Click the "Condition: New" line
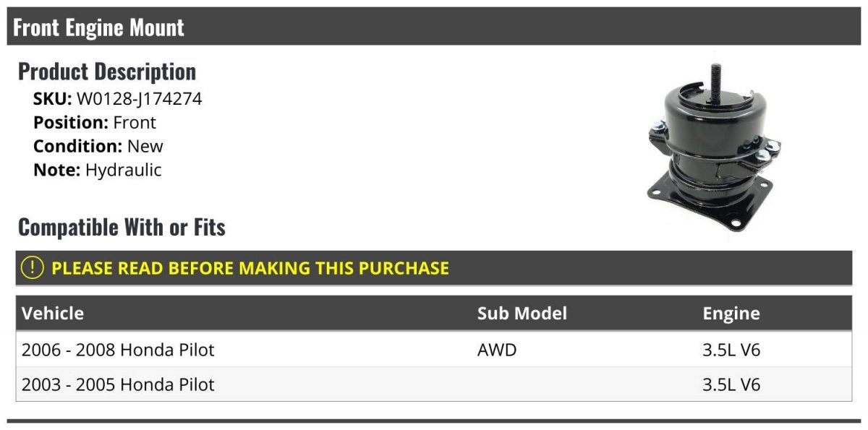The width and height of the screenshot is (868, 430). pos(98,146)
